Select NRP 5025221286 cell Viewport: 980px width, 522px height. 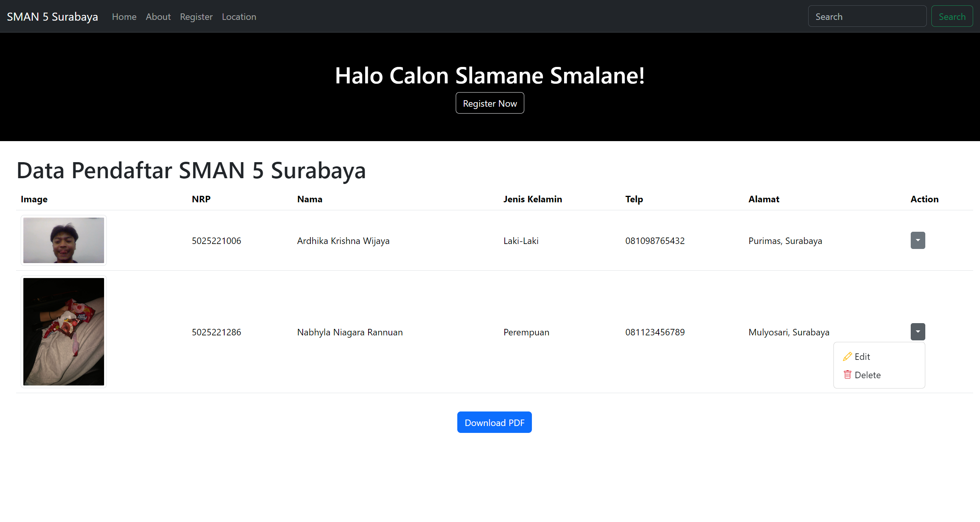pos(216,332)
